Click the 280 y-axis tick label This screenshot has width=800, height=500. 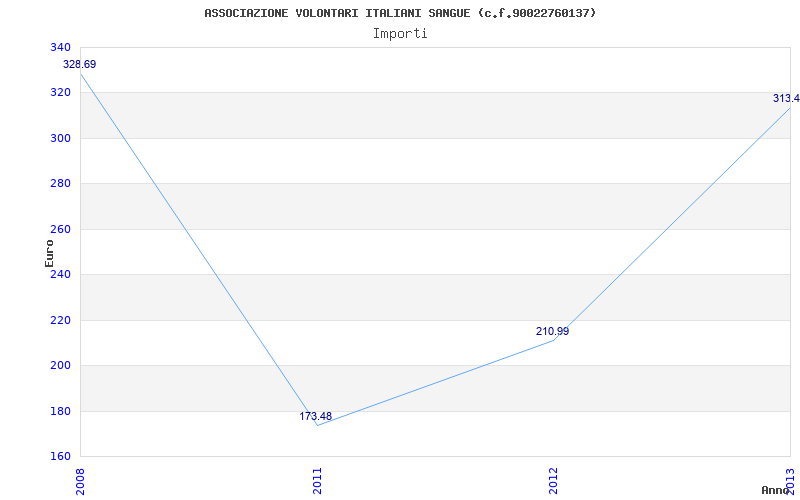click(60, 184)
